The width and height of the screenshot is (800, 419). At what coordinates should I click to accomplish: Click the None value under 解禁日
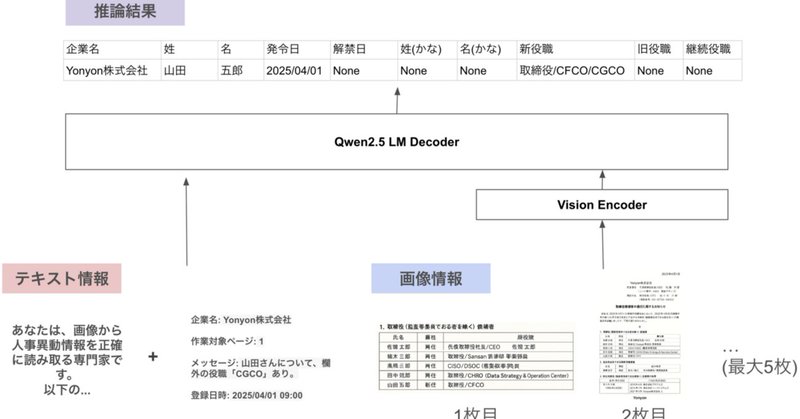pos(364,70)
